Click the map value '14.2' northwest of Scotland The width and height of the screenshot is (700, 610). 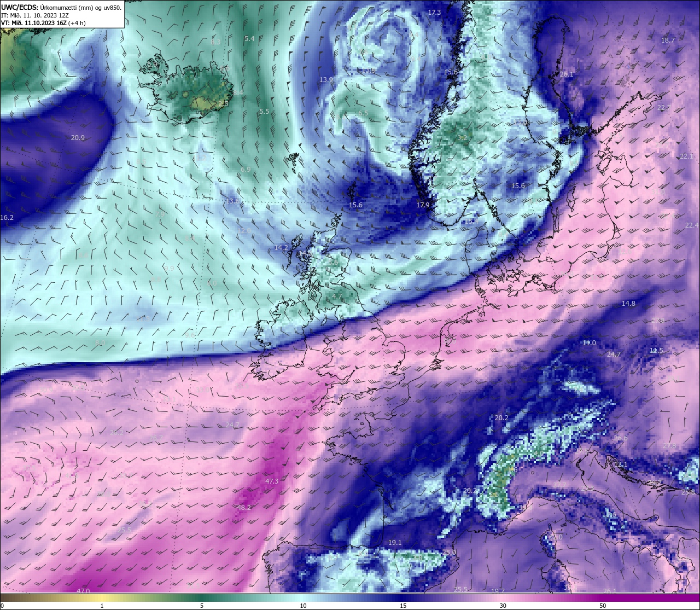tap(281, 247)
